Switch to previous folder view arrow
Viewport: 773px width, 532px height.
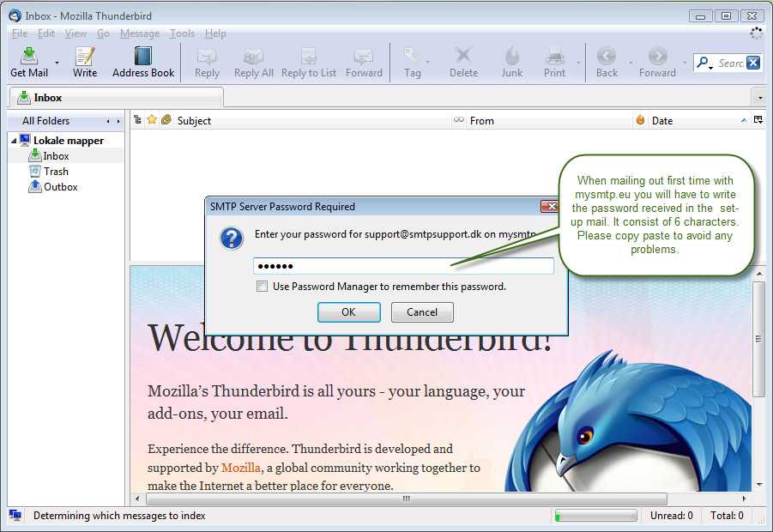coord(108,121)
